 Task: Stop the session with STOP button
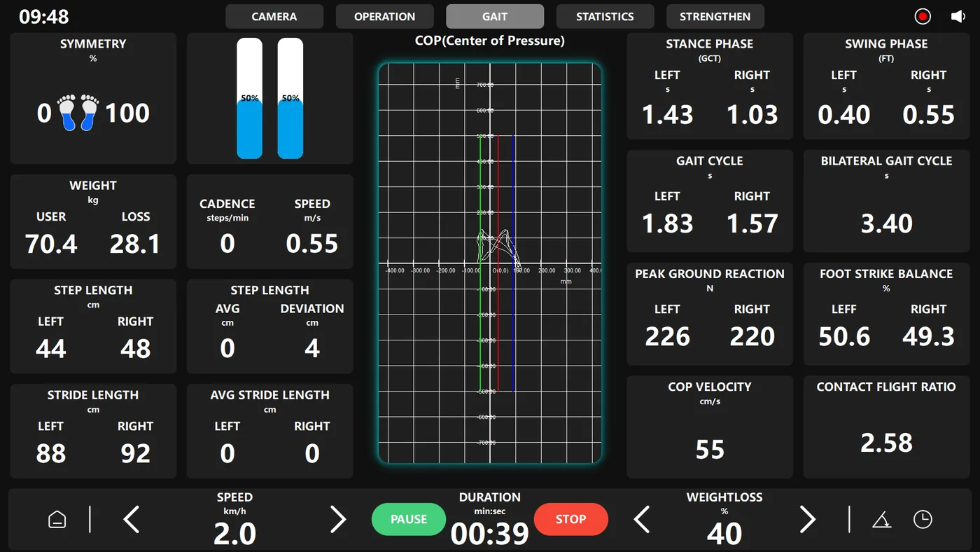(570, 519)
